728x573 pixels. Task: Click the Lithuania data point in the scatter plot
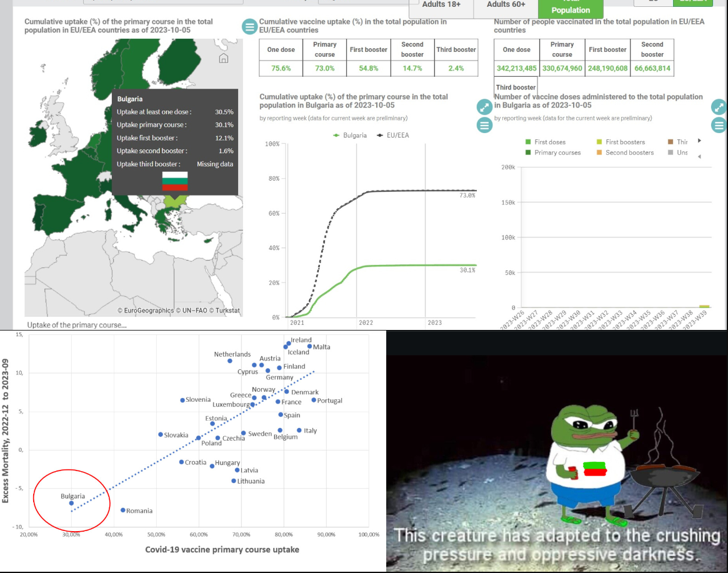click(234, 481)
